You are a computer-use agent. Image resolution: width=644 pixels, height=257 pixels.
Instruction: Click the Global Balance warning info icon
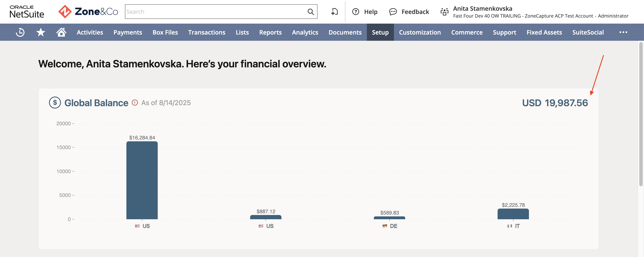pos(135,103)
